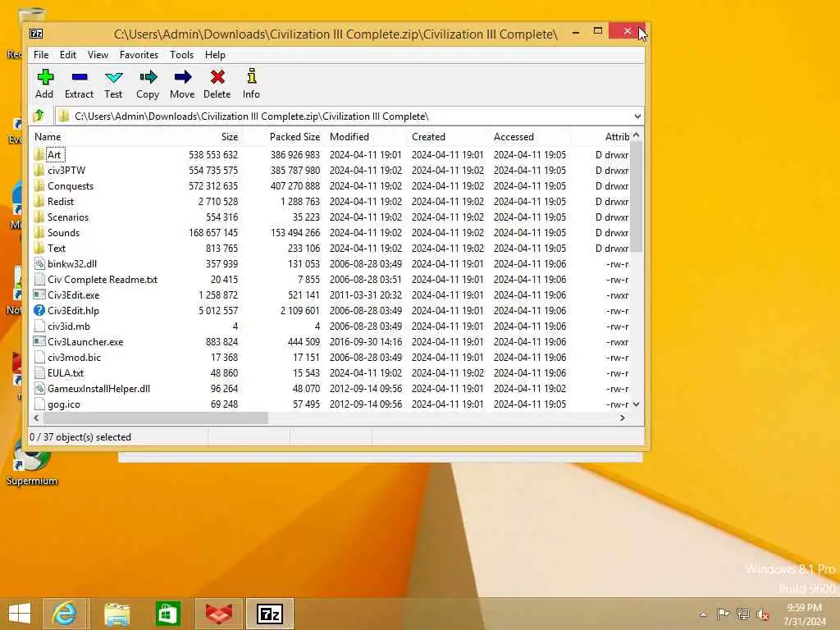The height and width of the screenshot is (630, 840).
Task: Sort by the Size column header
Action: point(230,137)
